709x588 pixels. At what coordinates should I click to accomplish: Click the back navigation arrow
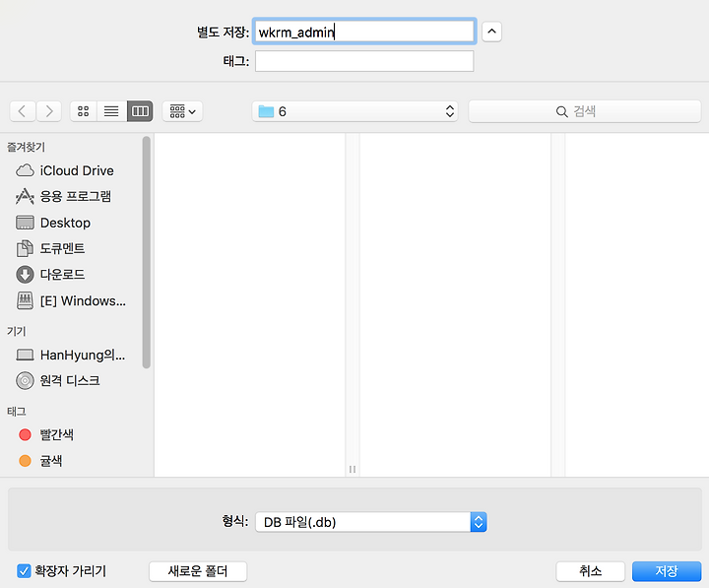pos(23,111)
